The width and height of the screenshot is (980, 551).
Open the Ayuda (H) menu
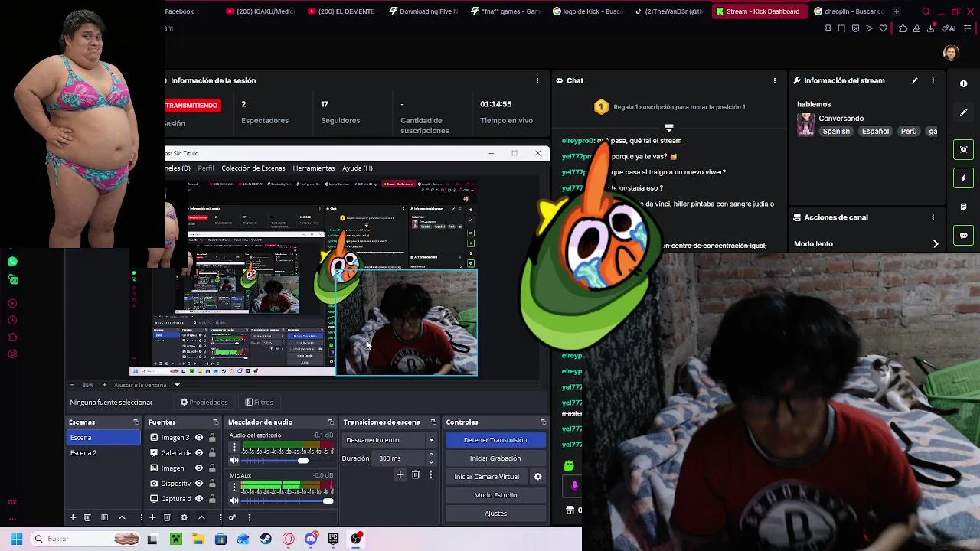(x=357, y=168)
